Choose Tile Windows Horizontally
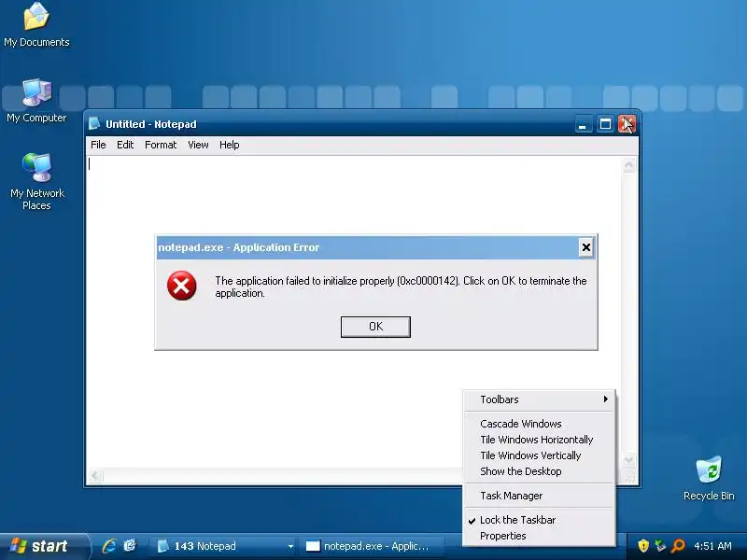Viewport: 747px width, 560px height. pos(540,440)
